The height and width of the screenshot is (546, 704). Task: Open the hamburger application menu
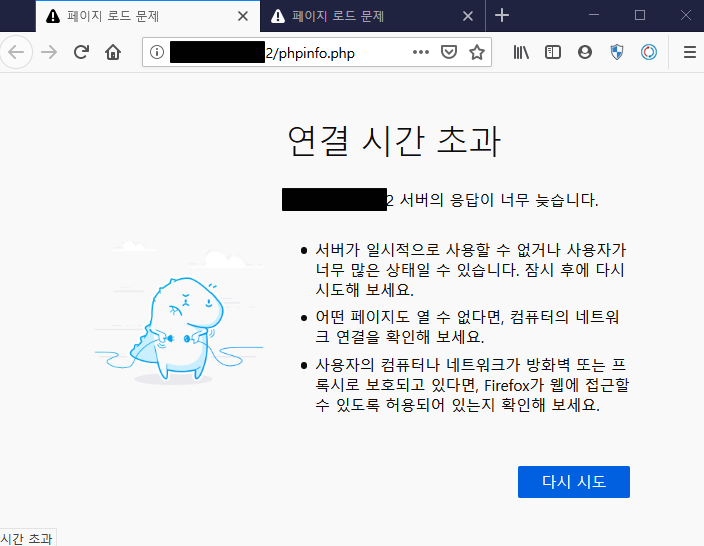(x=690, y=53)
